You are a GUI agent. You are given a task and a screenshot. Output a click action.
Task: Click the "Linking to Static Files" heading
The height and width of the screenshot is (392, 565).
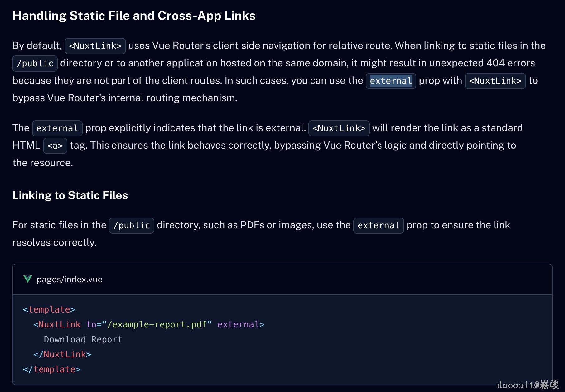[70, 195]
